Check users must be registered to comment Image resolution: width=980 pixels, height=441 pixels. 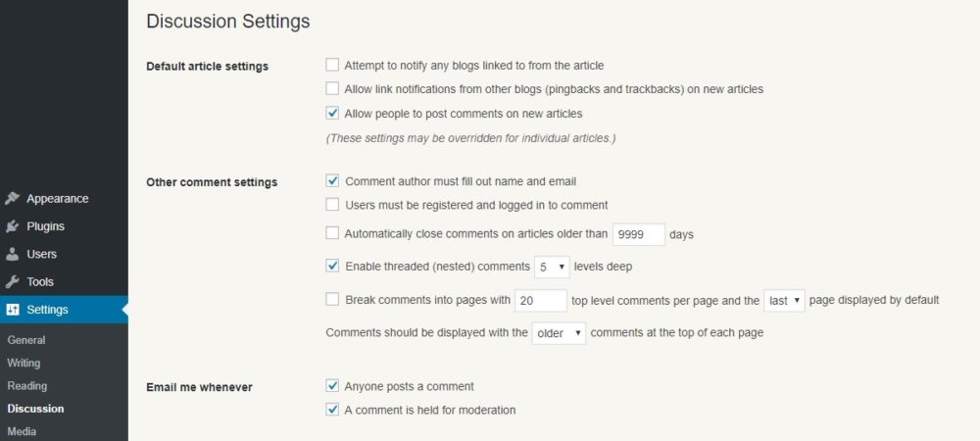point(332,205)
